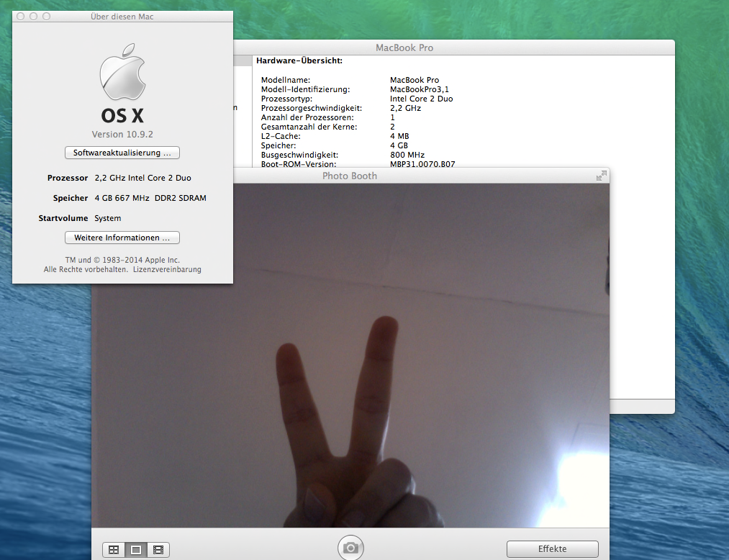
Task: Click the 4 GB 667 MHz DDR2 SDRAM text
Action: point(150,198)
